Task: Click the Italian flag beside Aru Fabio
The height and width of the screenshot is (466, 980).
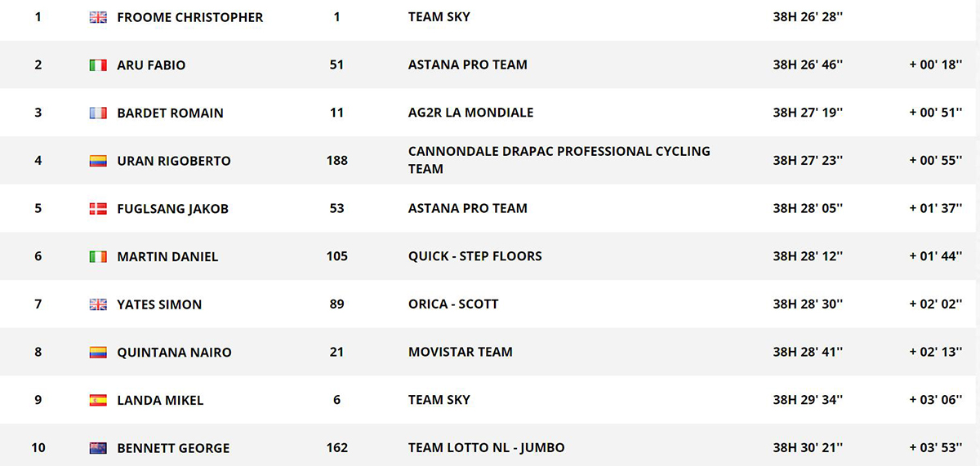Action: 98,65
